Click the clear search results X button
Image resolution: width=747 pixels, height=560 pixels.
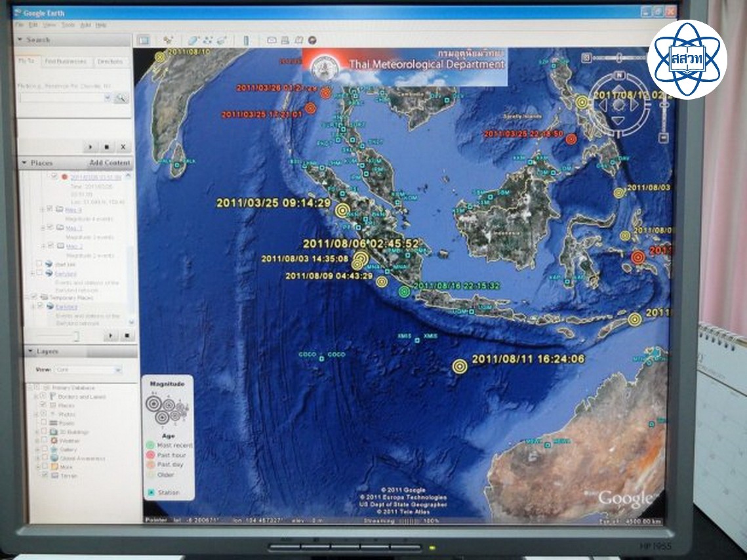pos(123,147)
